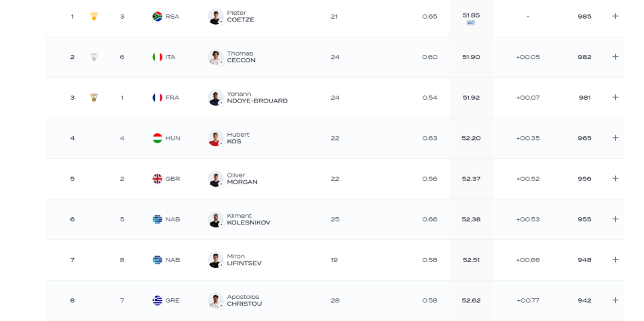Viewport: 644px width, 321px height.
Task: Expand Thomas Ceccon's row with plus
Action: (615, 57)
